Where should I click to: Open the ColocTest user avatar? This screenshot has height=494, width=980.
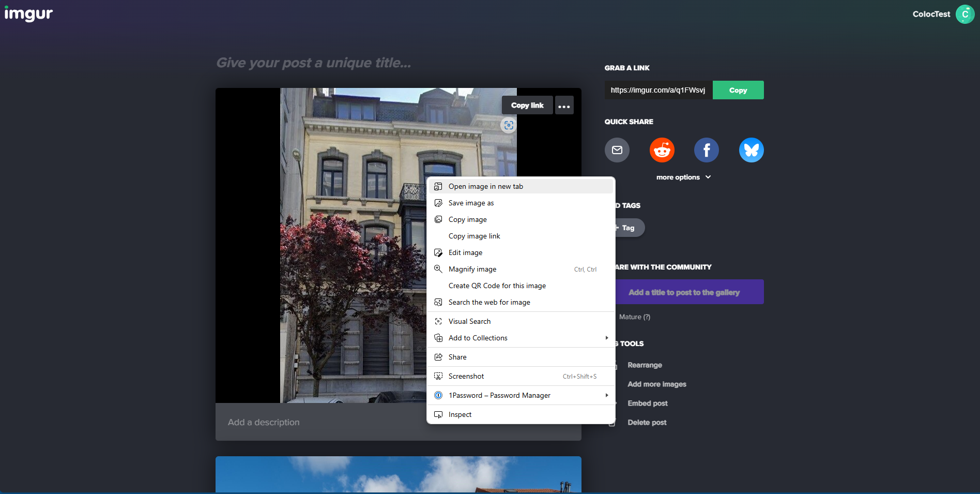[x=964, y=14]
